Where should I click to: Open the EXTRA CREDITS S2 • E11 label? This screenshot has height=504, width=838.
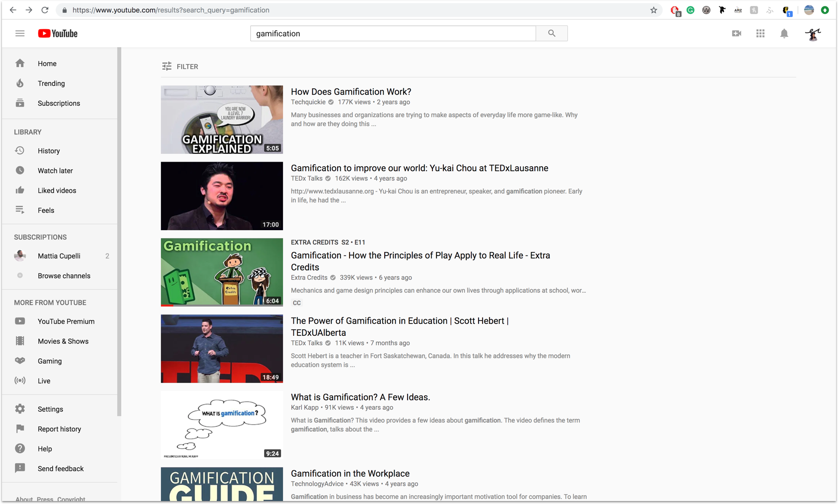point(328,243)
